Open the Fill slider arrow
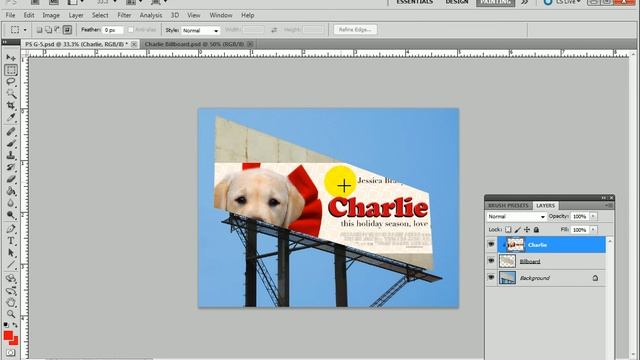Viewport: 640px width, 360px height. pos(593,230)
